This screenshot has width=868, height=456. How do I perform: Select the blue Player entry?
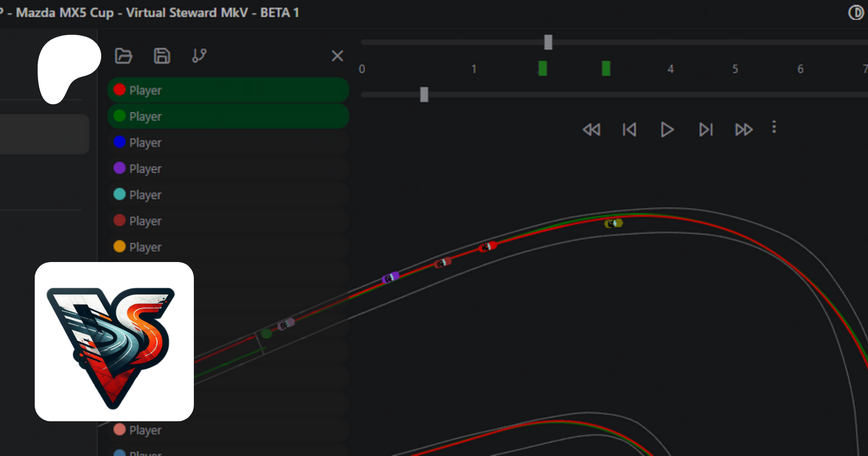[x=228, y=143]
